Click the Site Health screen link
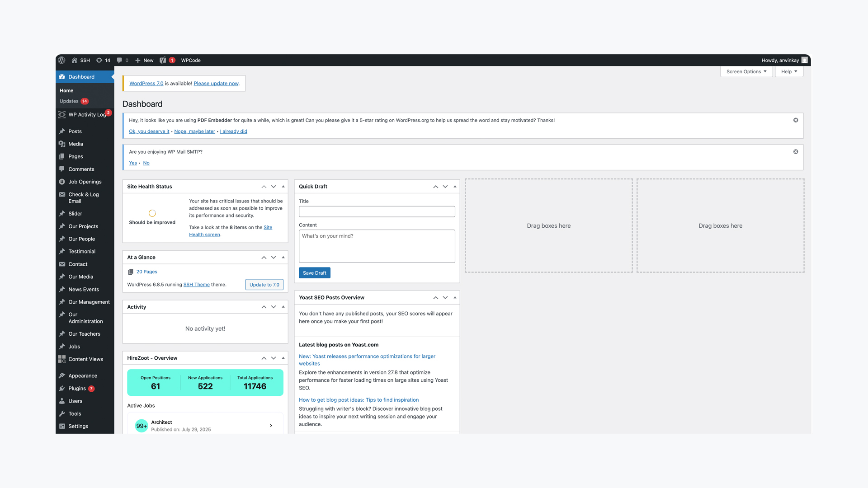 231,231
